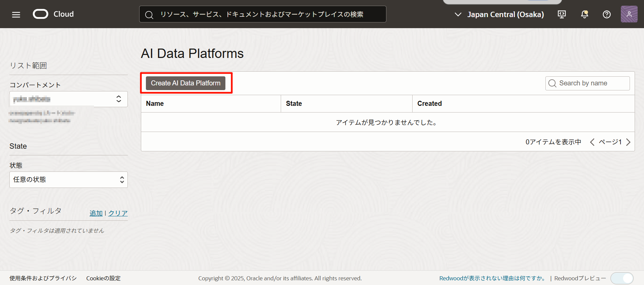The height and width of the screenshot is (285, 644).
Task: Open Redwoodが表示されない理由は何ですか link
Action: pyautogui.click(x=493, y=278)
